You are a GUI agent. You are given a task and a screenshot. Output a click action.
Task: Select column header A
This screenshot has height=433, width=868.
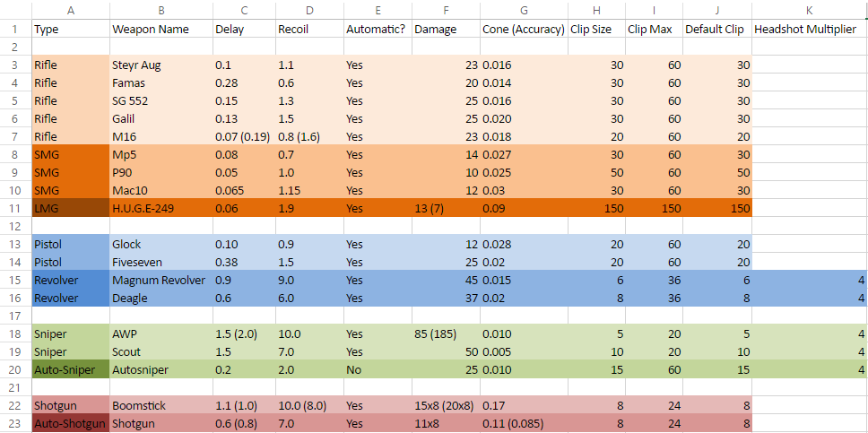point(71,10)
